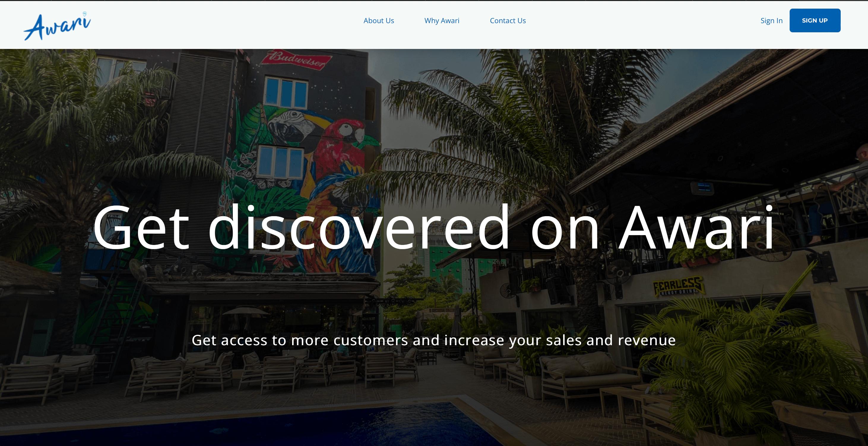The height and width of the screenshot is (446, 868).
Task: Click the location pin above the logo's letter i
Action: point(84,14)
